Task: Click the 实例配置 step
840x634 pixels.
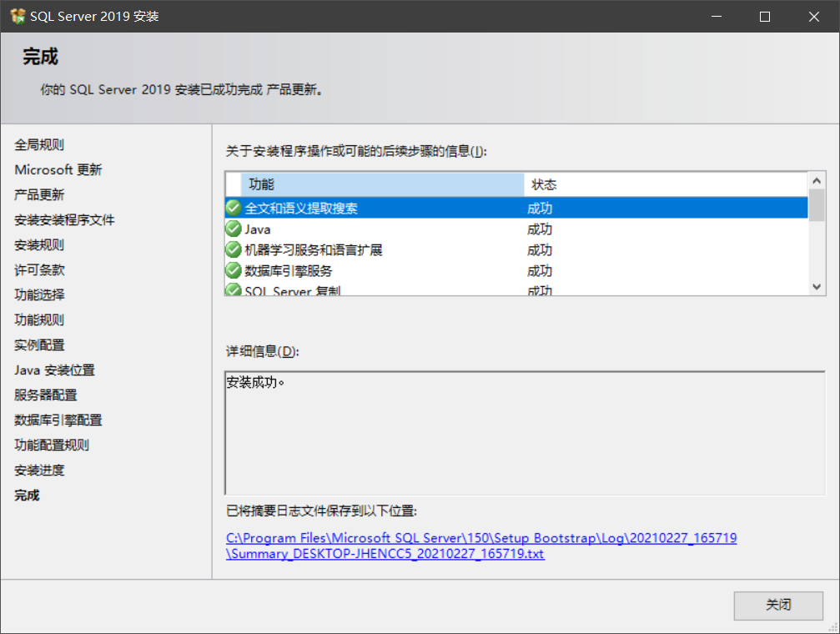Action: (39, 345)
